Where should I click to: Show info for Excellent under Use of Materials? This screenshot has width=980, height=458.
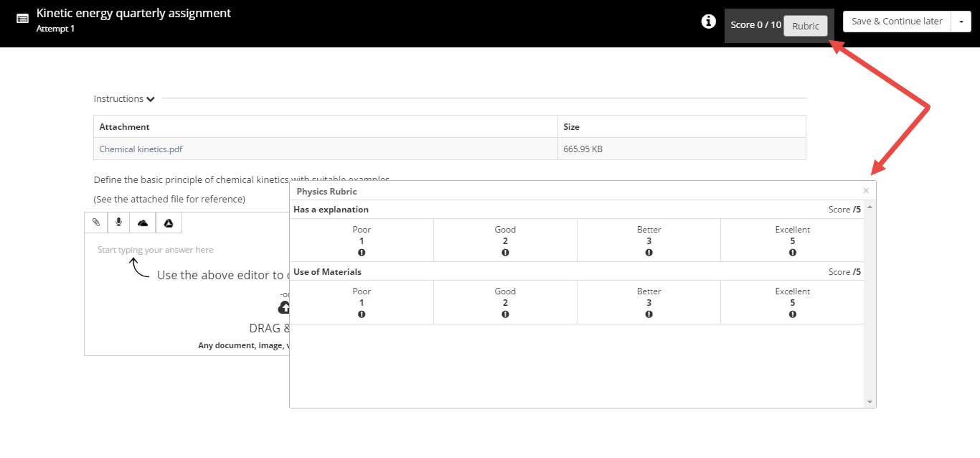(792, 314)
